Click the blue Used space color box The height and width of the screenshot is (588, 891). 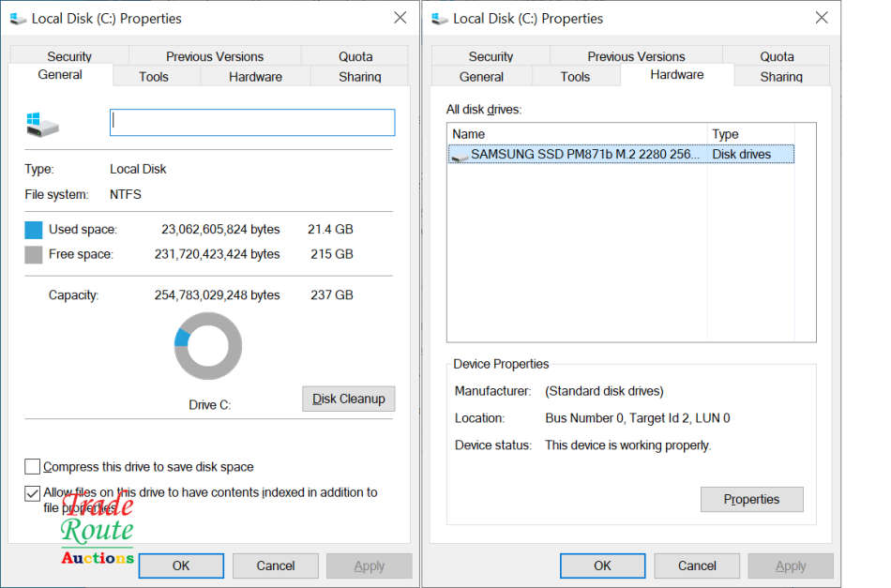[x=34, y=230]
